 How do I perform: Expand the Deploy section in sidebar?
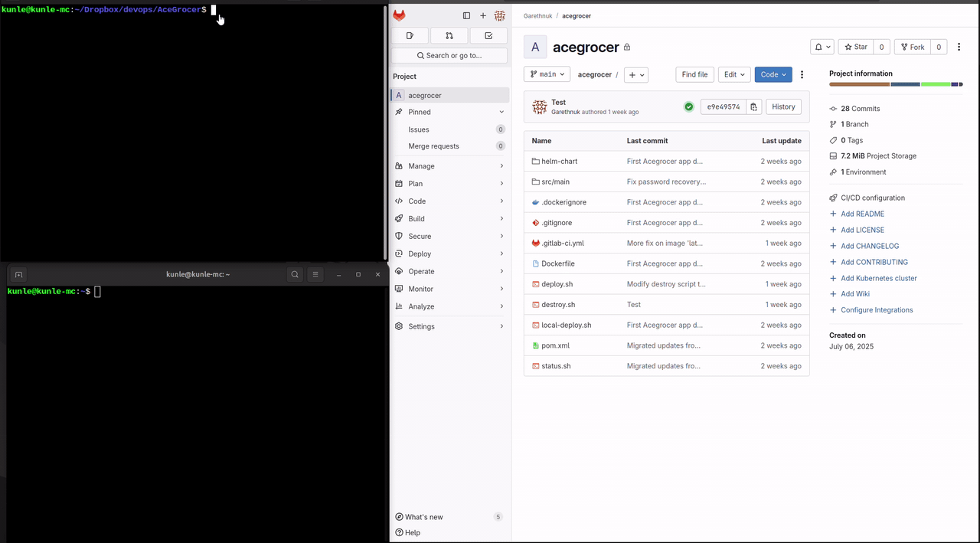[449, 254]
